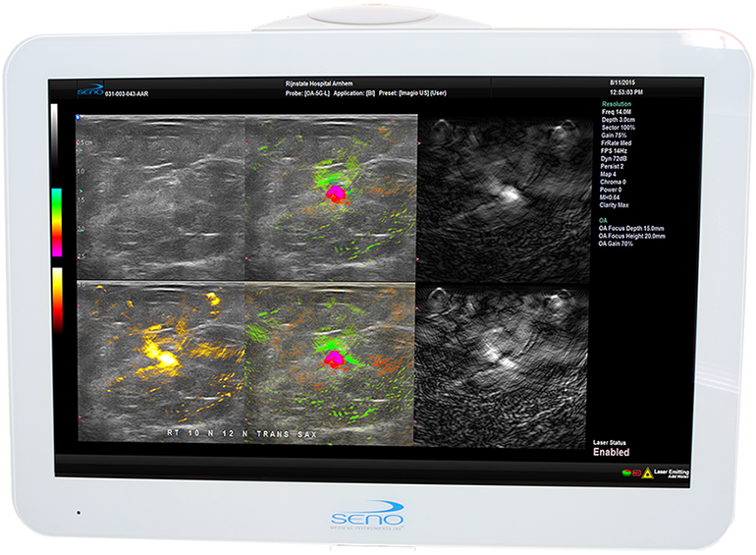Click the Seno logo in the header
Image resolution: width=756 pixels, height=555 pixels.
89,89
